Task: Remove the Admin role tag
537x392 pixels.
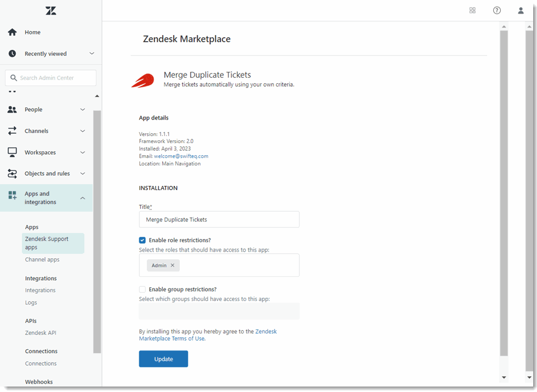Action: pos(173,265)
